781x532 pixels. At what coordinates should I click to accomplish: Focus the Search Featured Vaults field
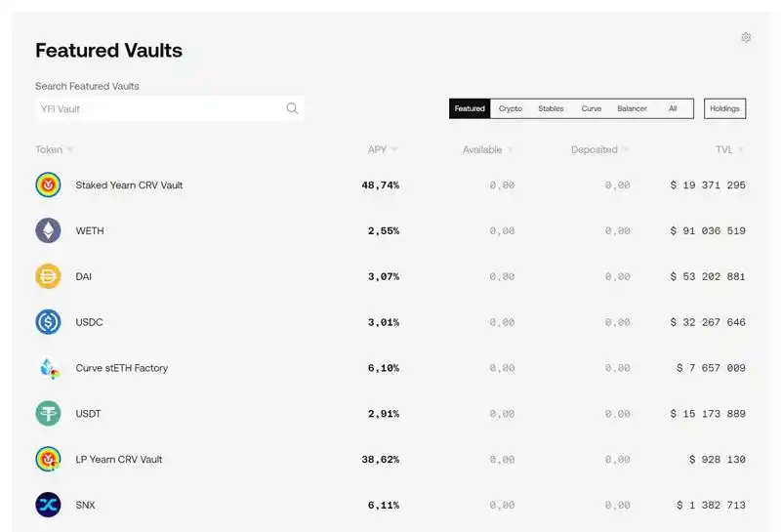[161, 108]
